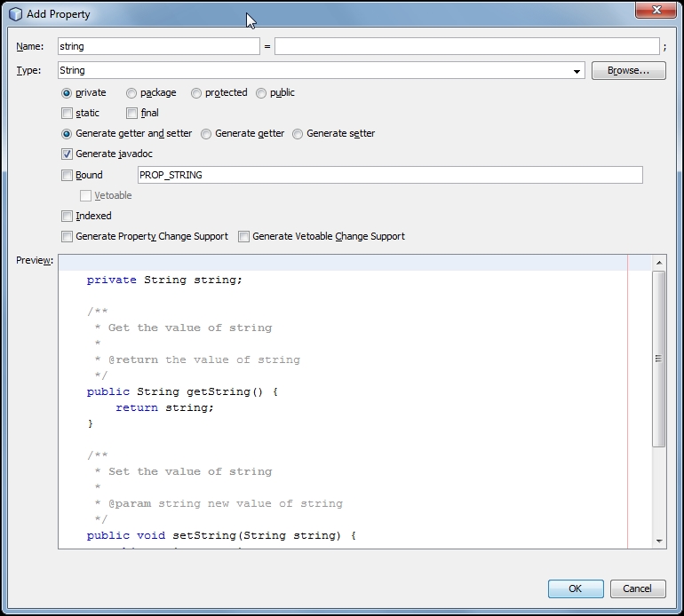The width and height of the screenshot is (684, 616).
Task: Check Generate Vetoable Change Support
Action: (243, 236)
